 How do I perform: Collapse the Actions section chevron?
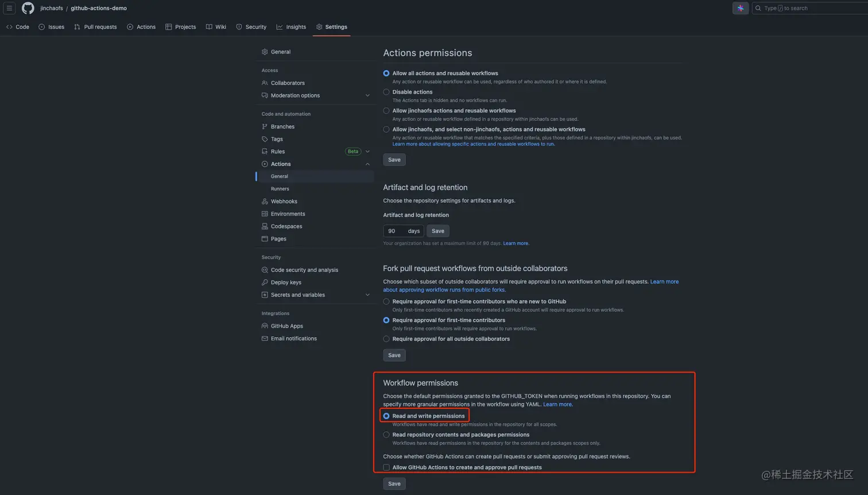[367, 164]
